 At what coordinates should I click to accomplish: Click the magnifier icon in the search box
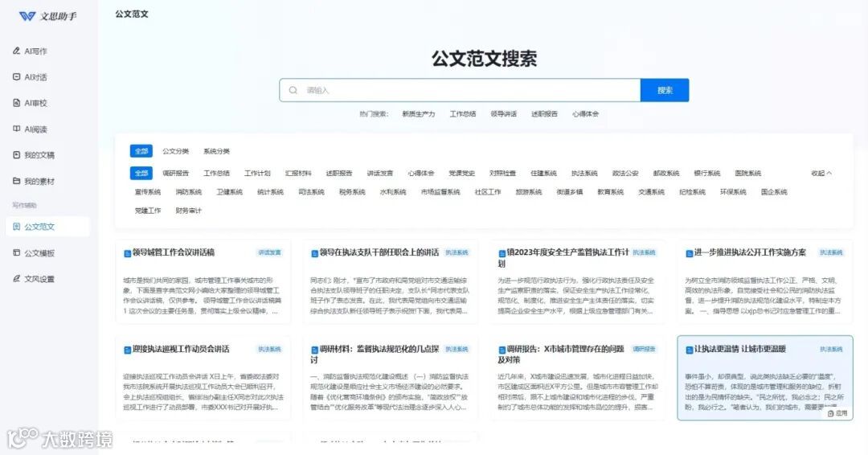click(x=293, y=90)
